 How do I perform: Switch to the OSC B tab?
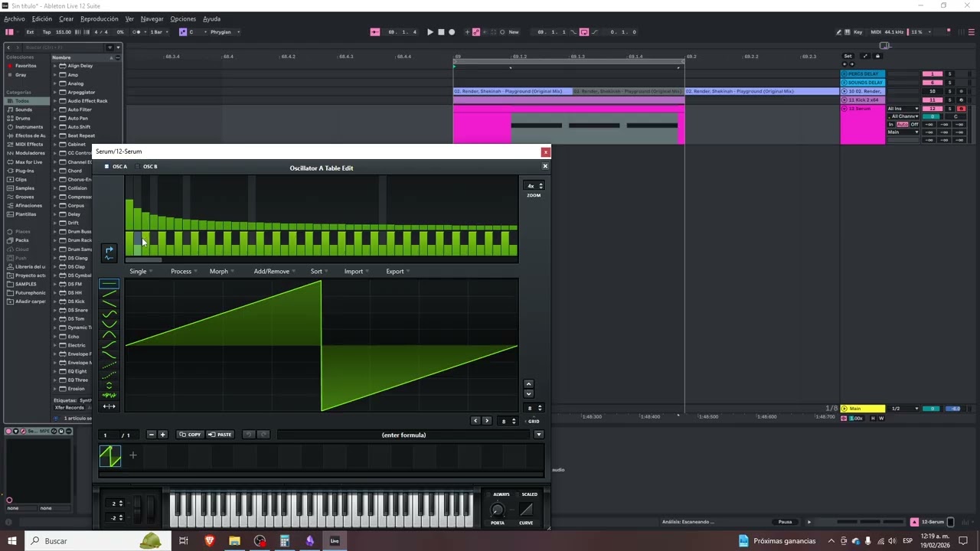(x=146, y=166)
